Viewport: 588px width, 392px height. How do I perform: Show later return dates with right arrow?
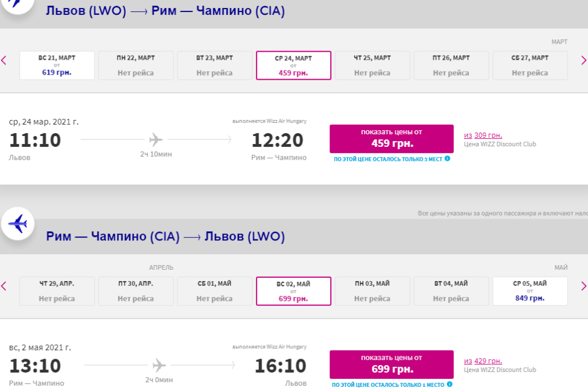(583, 286)
